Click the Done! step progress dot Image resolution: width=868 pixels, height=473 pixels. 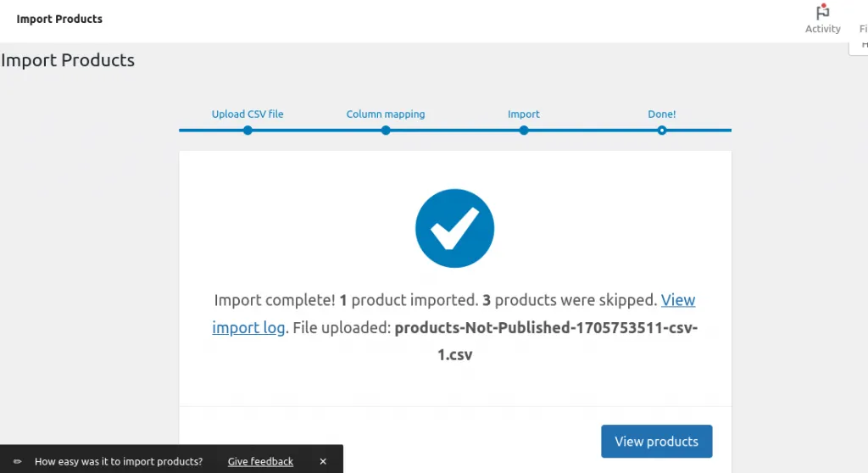662,131
